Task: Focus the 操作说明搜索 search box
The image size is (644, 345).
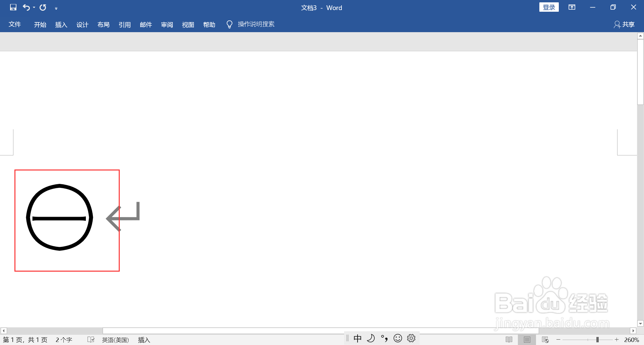Action: tap(256, 24)
